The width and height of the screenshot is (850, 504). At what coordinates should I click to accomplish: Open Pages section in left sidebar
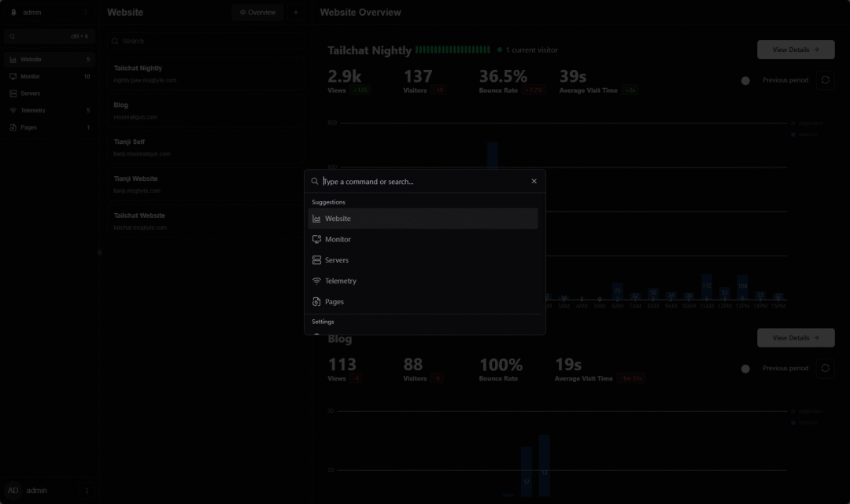(50, 127)
